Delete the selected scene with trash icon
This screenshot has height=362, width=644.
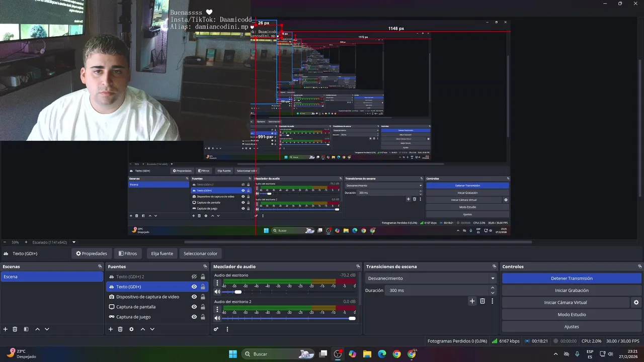coord(15,329)
